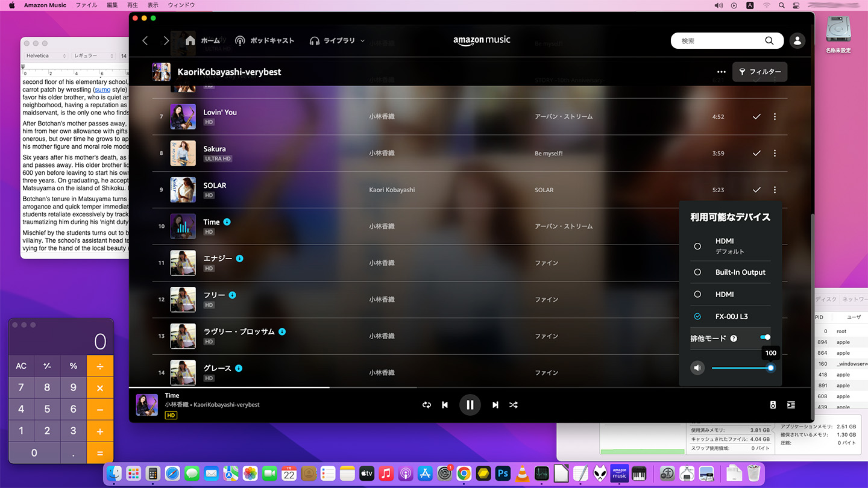The height and width of the screenshot is (488, 868).
Task: Open the ウィンドウ menu
Action: (x=181, y=5)
